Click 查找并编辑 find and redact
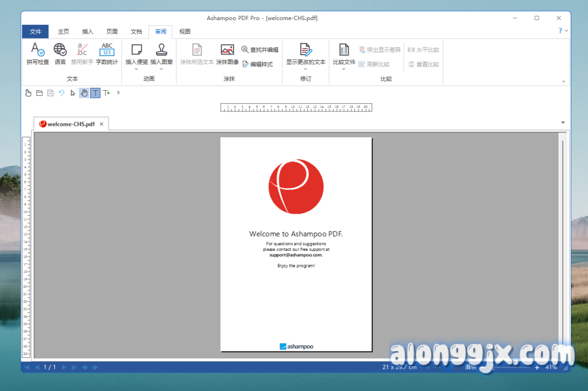The width and height of the screenshot is (588, 391). point(260,50)
